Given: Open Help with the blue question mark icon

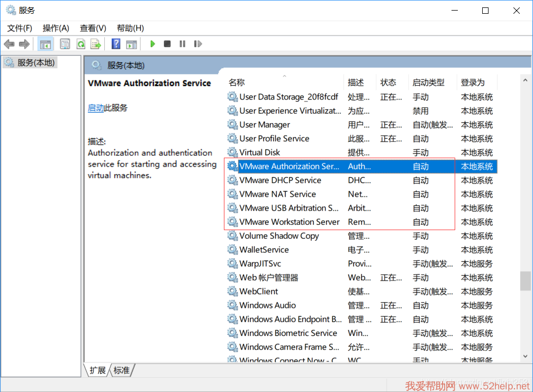Looking at the screenshot, I should [x=116, y=44].
